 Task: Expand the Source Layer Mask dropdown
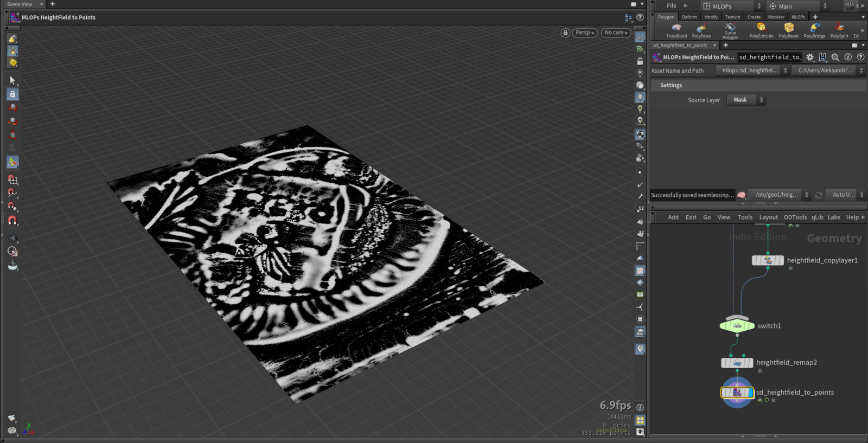[746, 100]
